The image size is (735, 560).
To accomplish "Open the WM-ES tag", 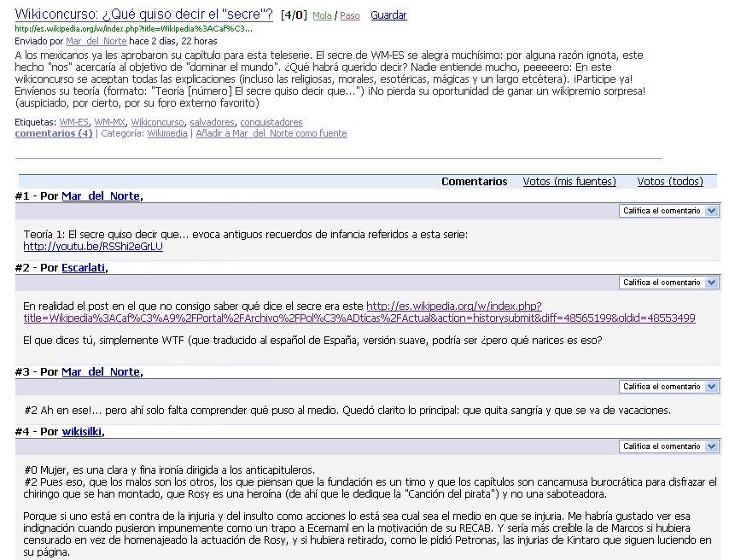I will (x=73, y=122).
